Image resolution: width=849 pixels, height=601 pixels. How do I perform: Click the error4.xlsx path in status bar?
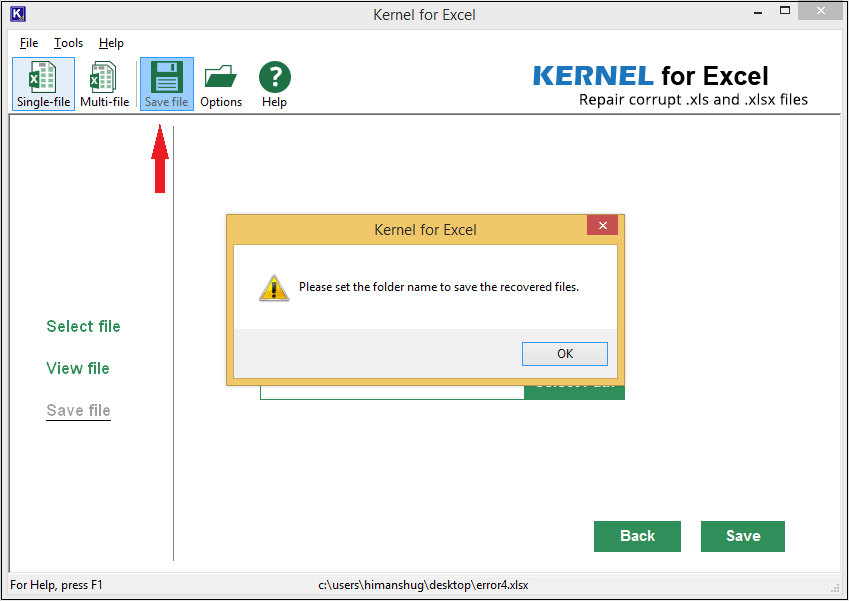tap(423, 585)
